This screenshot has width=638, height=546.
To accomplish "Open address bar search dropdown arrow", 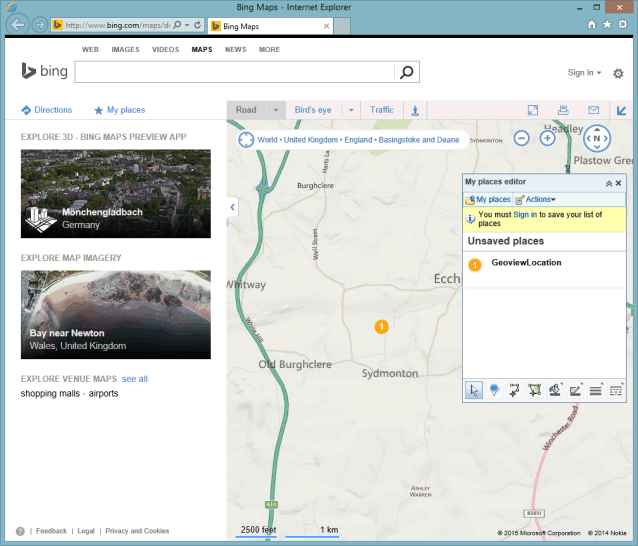I will [187, 25].
